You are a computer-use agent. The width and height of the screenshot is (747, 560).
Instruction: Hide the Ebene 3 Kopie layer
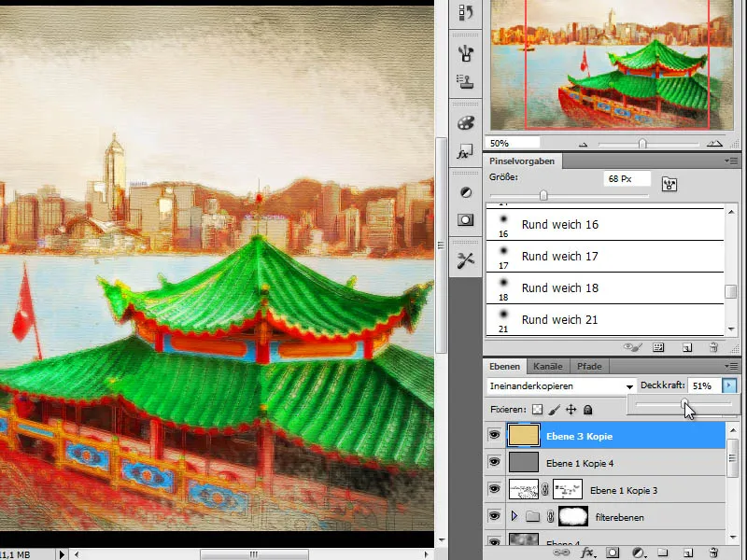[x=495, y=435]
